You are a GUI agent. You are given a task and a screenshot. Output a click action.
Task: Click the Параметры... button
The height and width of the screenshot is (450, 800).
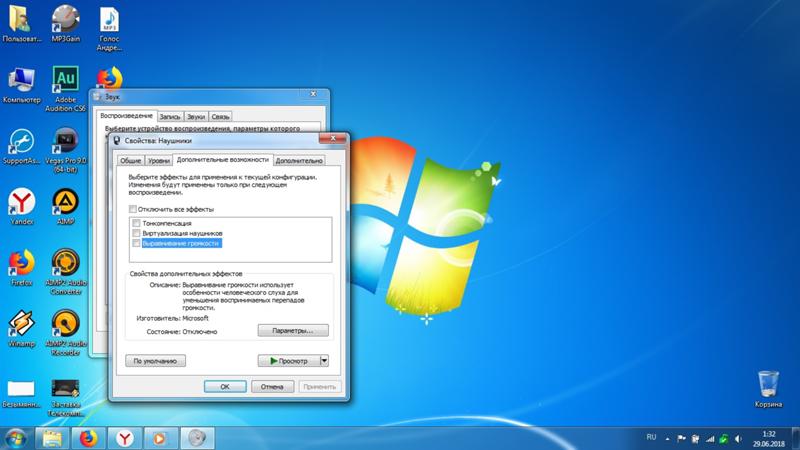tap(293, 331)
